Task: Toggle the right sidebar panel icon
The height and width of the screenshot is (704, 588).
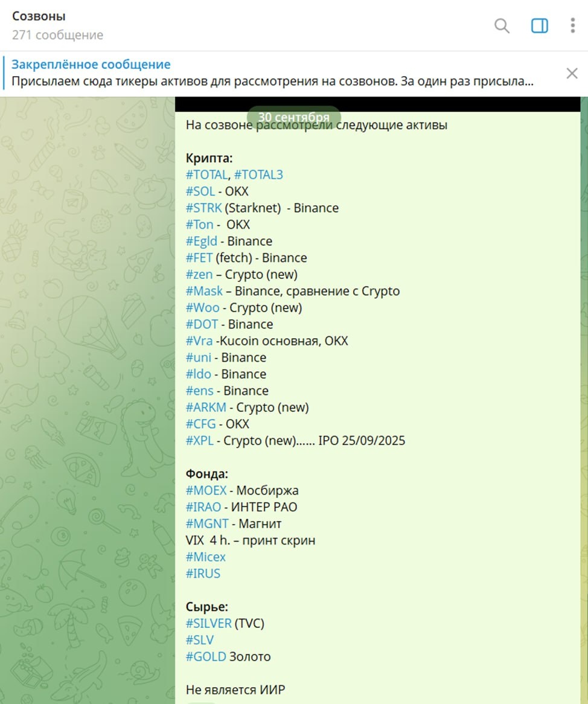Action: [540, 25]
